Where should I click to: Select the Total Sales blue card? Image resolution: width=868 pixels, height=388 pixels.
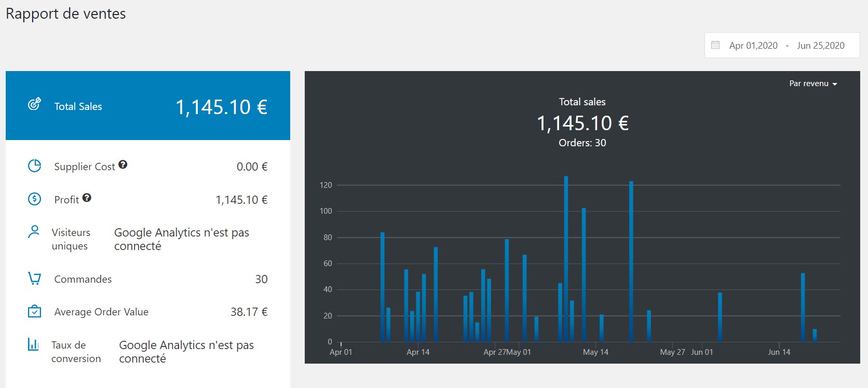point(148,106)
